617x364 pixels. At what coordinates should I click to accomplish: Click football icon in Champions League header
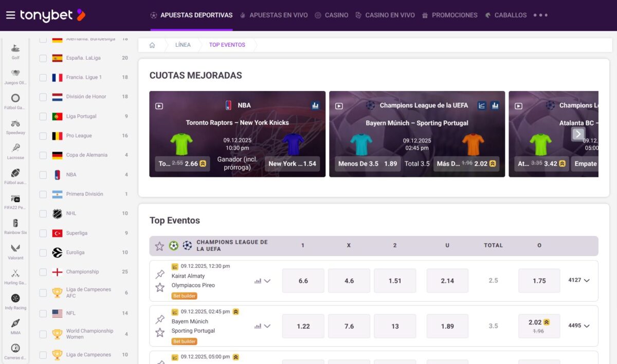[174, 246]
